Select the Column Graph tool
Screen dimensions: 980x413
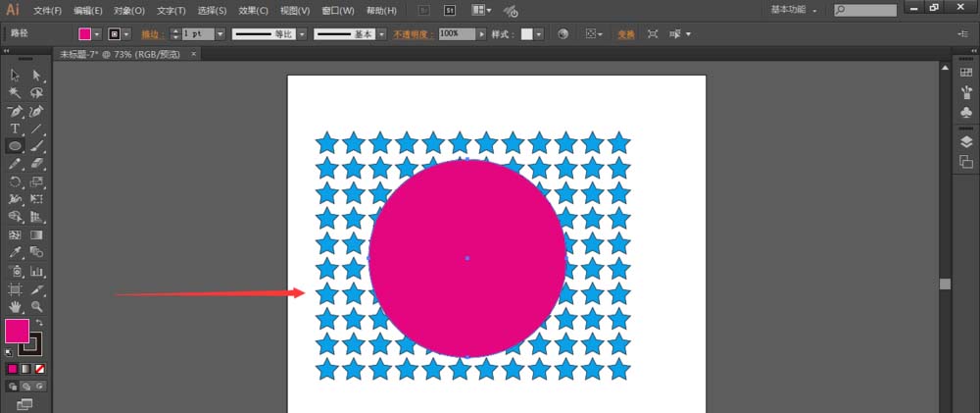tap(37, 272)
